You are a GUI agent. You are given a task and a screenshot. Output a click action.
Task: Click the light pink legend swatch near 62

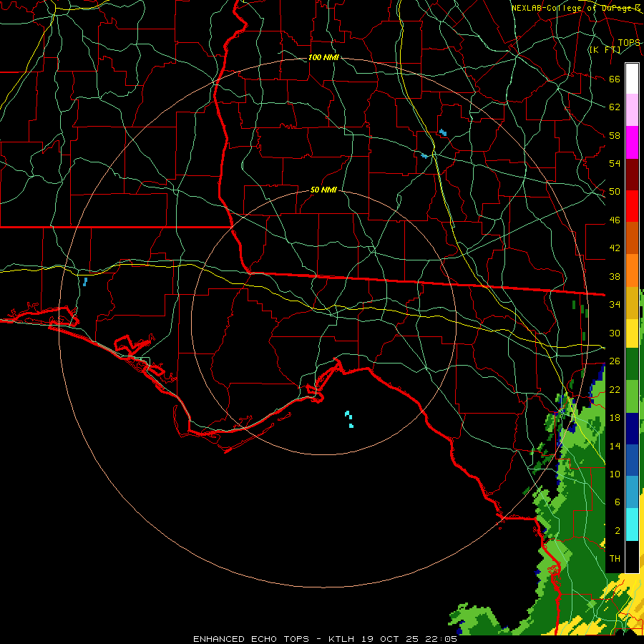point(632,110)
